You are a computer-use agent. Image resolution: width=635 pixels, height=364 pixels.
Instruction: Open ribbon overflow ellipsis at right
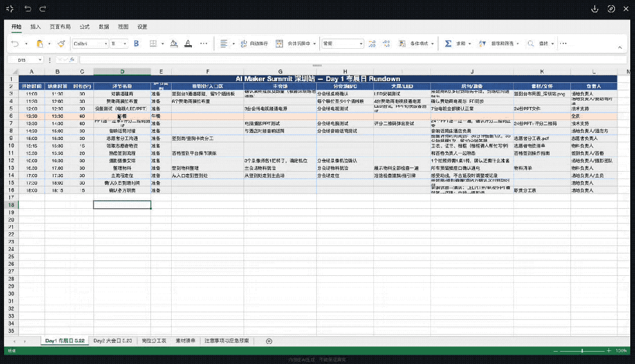tap(563, 44)
